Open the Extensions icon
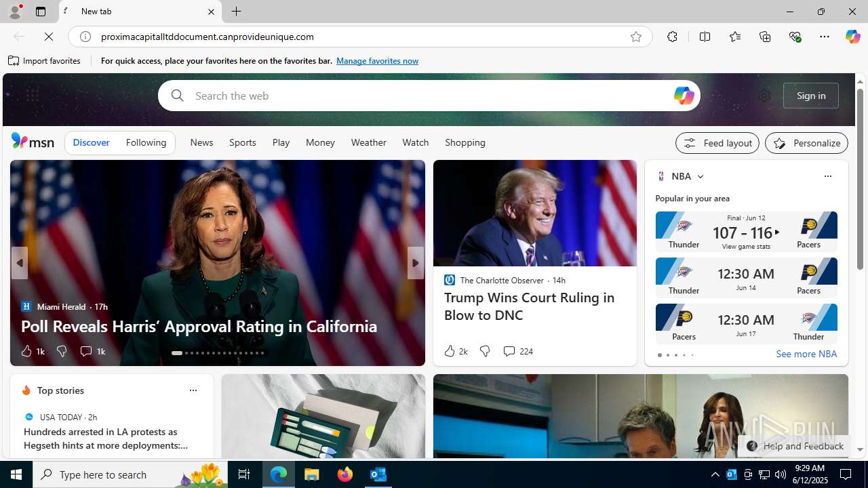 672,37
